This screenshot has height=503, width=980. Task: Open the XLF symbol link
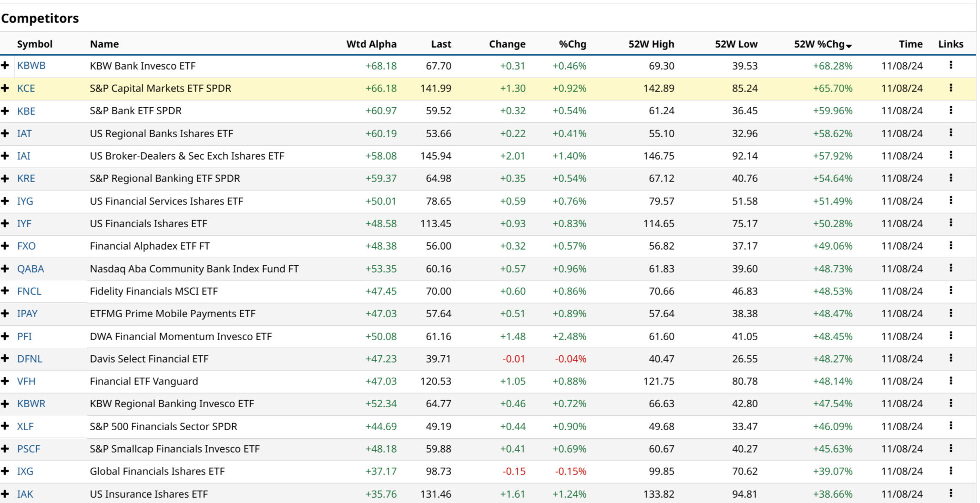[25, 426]
